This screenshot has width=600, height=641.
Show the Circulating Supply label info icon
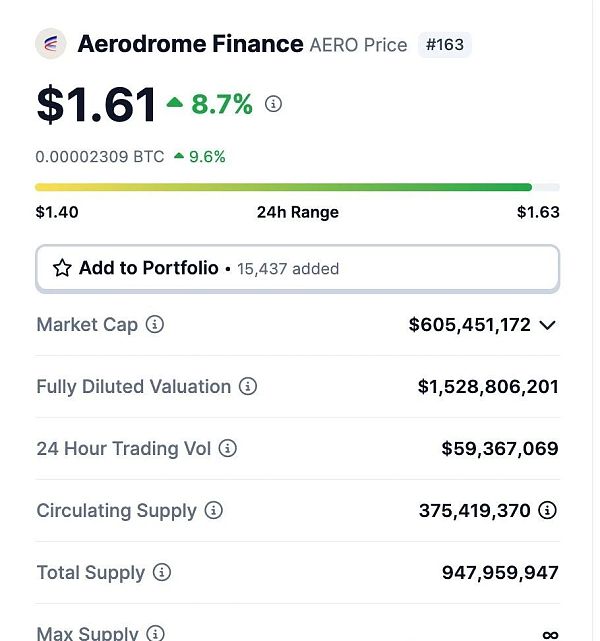(213, 511)
